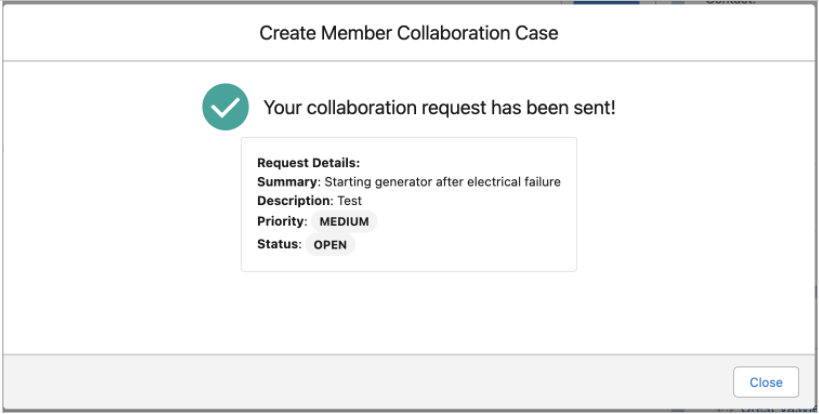819x414 pixels.
Task: Click the Description label
Action: coord(295,201)
